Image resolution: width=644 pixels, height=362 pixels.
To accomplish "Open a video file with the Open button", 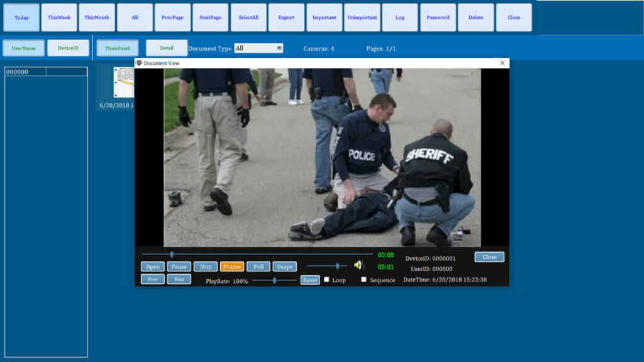I will (x=152, y=266).
